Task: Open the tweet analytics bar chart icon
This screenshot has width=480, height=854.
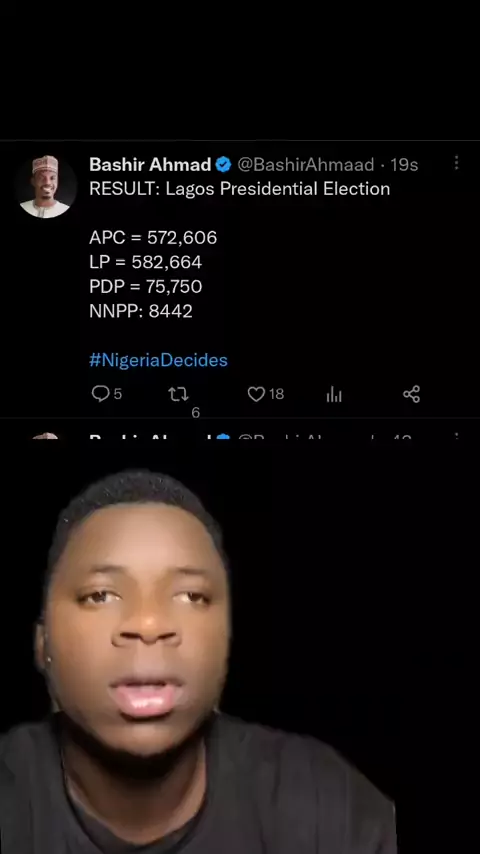Action: coord(334,395)
